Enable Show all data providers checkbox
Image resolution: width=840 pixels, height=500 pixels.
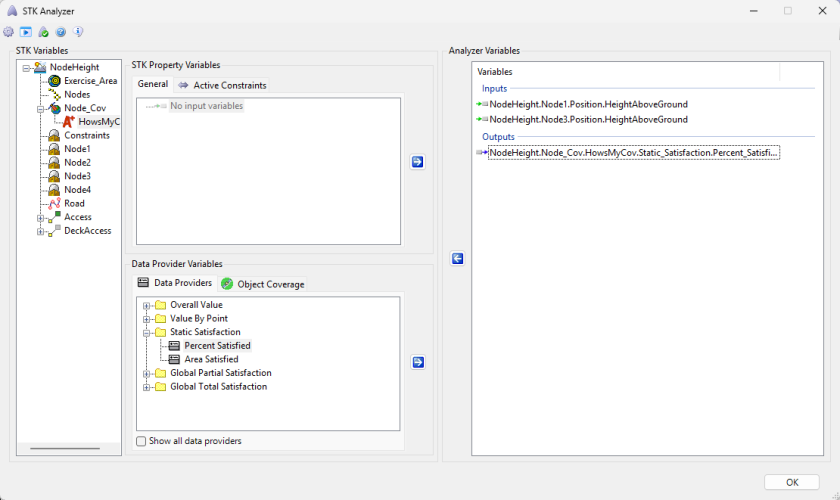coord(141,441)
